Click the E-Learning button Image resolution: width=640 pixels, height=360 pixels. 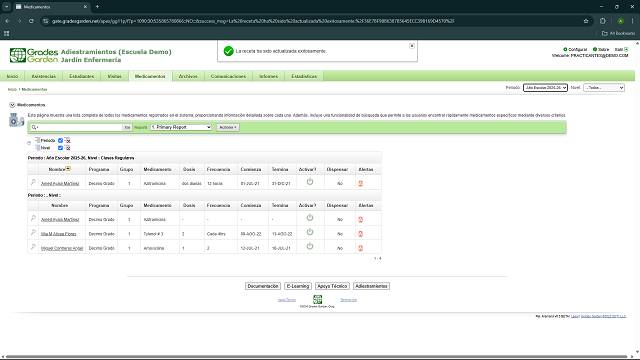click(298, 286)
